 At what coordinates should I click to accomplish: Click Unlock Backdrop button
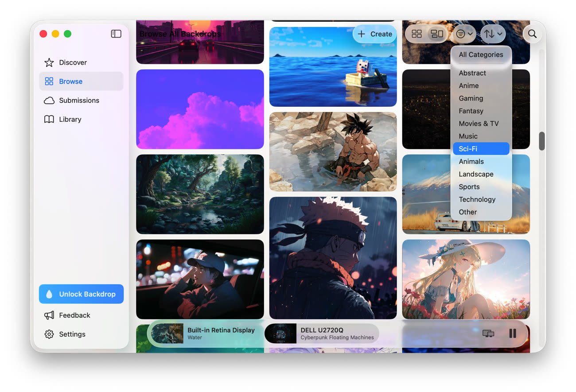tap(81, 294)
